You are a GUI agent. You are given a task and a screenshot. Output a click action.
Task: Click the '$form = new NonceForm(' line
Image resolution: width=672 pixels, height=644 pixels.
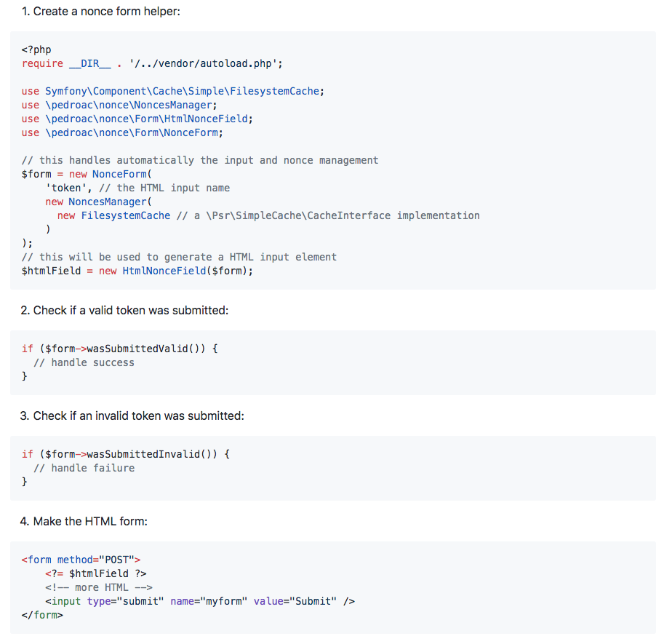[x=87, y=174]
